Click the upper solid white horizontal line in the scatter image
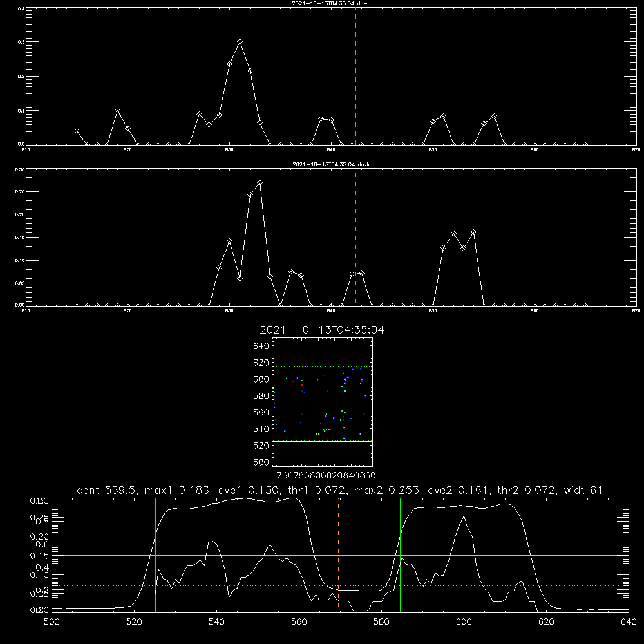644x644 pixels. [x=322, y=363]
